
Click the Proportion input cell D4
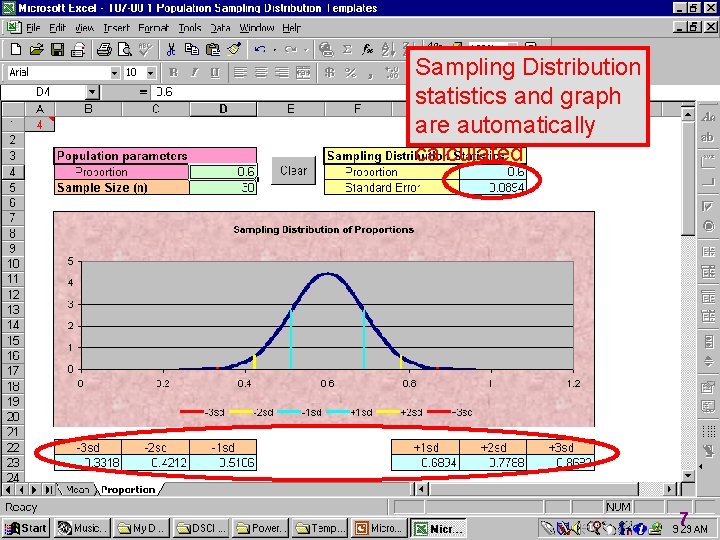223,172
